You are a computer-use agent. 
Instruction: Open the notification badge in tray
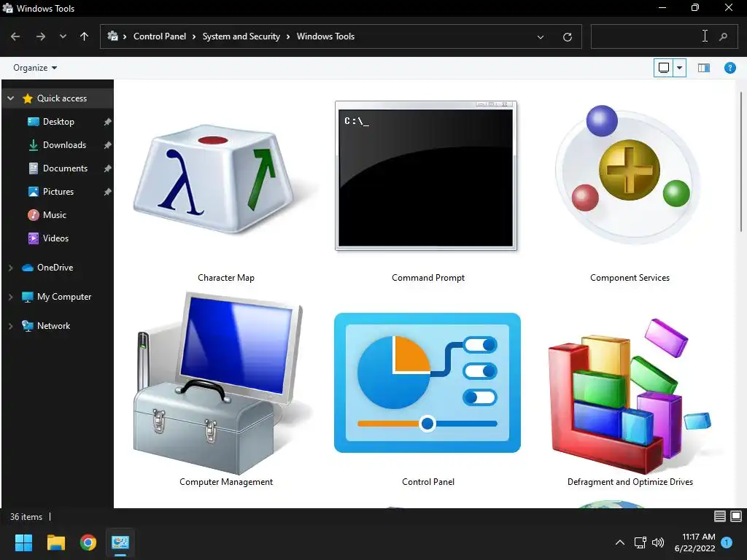point(727,542)
